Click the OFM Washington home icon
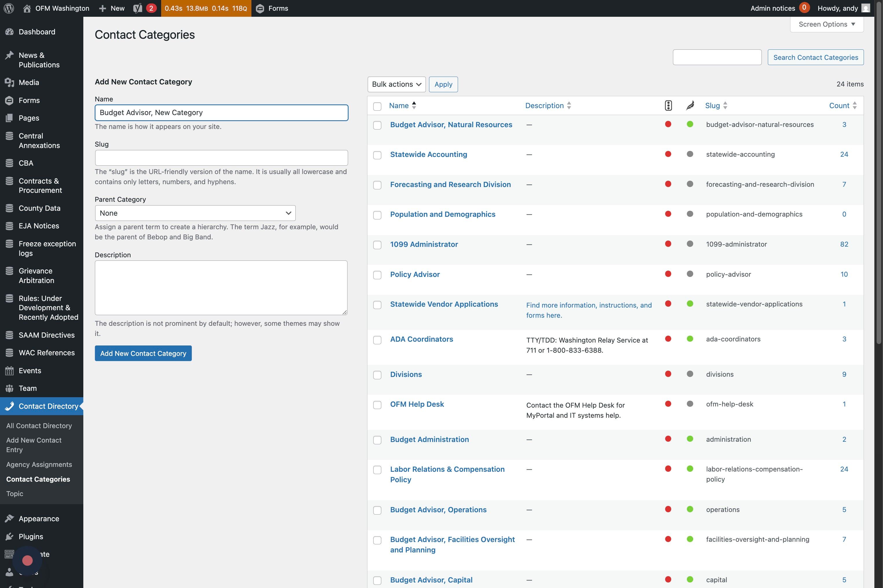Screen dimensions: 883x588 pyautogui.click(x=27, y=8)
